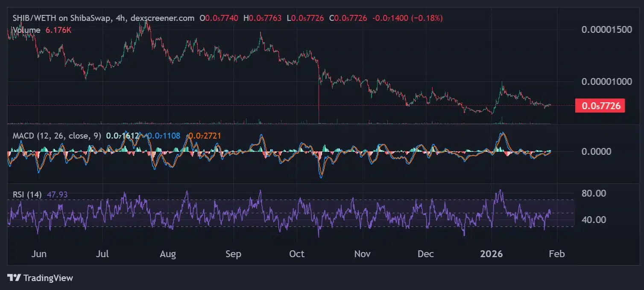Select the RSI (14) indicator label
Viewport: 644px width, 290px height.
click(x=27, y=194)
